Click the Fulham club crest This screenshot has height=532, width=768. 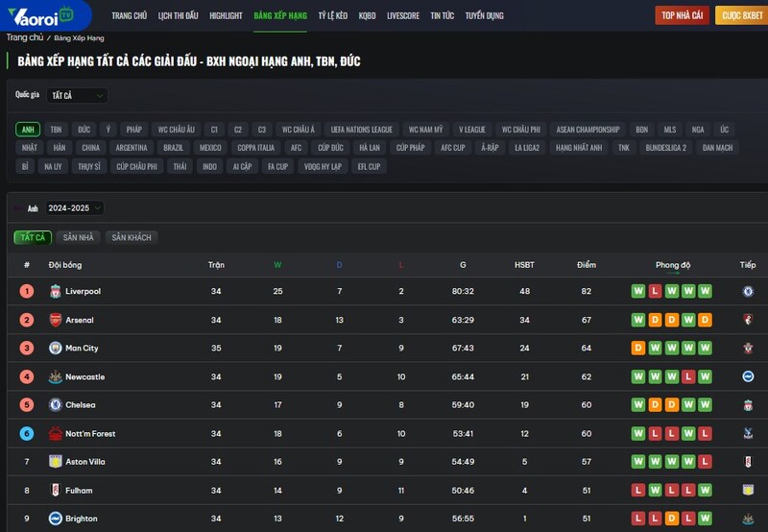(x=56, y=490)
